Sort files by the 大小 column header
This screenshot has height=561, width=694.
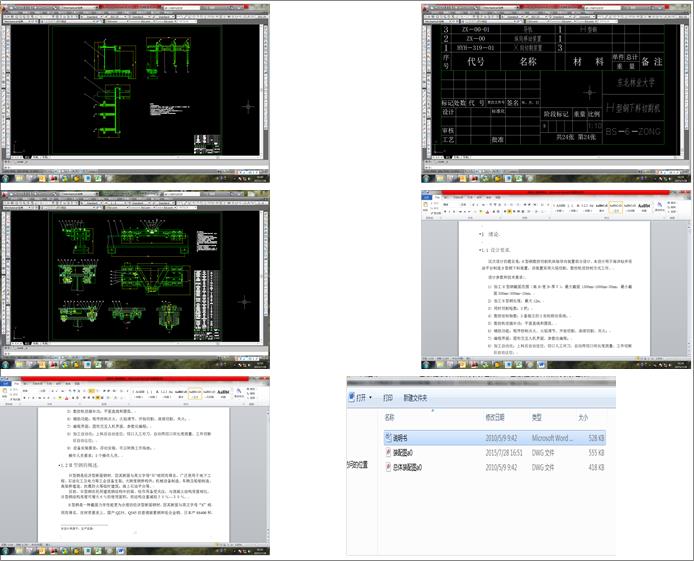(583, 417)
